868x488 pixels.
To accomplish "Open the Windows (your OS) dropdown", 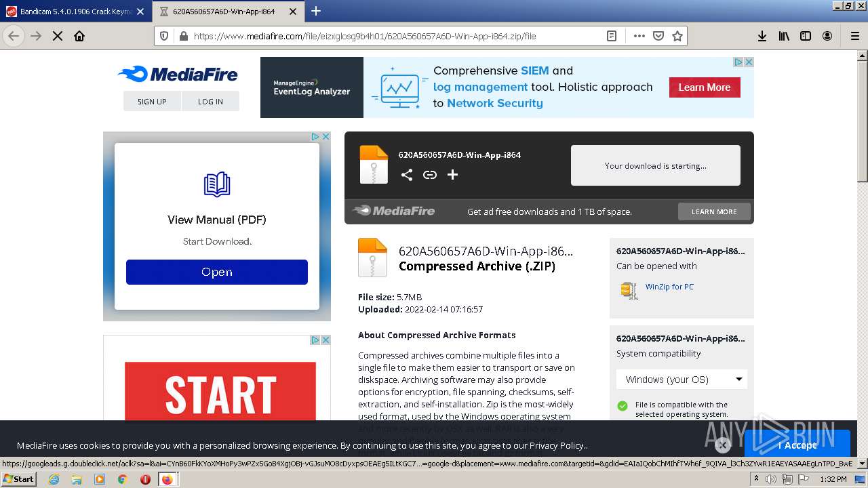I will point(682,380).
